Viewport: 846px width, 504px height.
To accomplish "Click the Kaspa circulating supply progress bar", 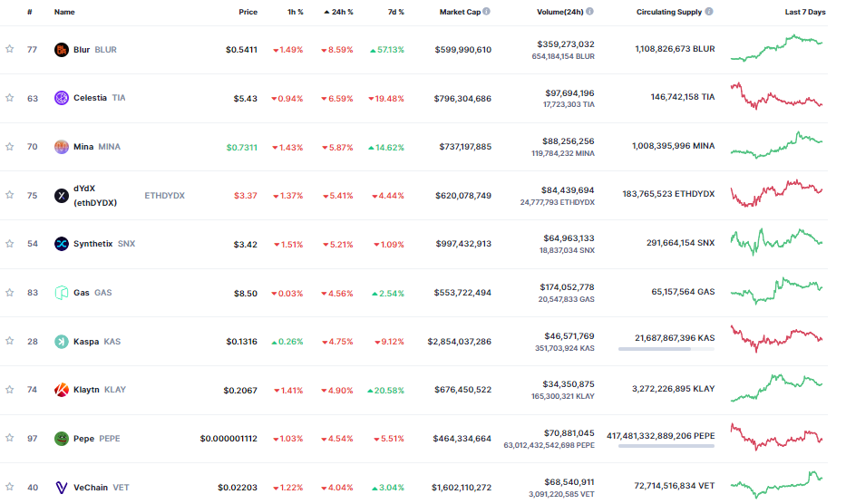I will point(666,349).
